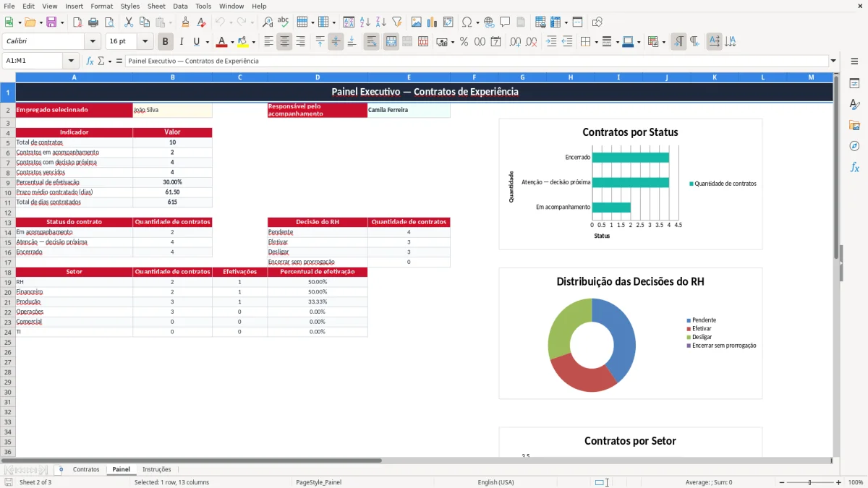Select row 14 header
The image size is (868, 488).
(8, 232)
